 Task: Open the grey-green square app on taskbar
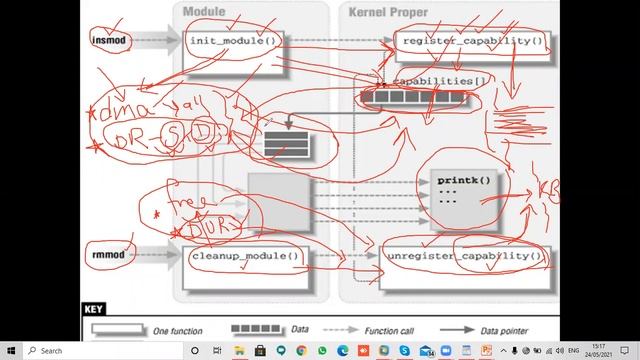(384, 351)
